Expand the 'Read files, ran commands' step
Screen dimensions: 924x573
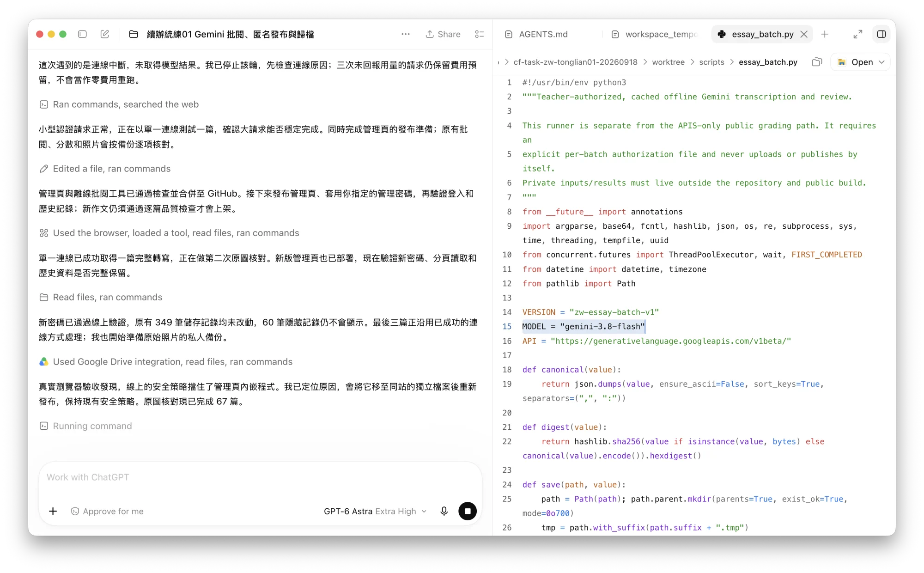pos(108,297)
